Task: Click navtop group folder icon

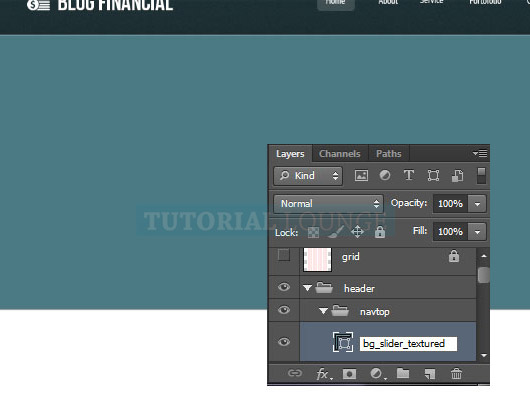Action: 340,311
